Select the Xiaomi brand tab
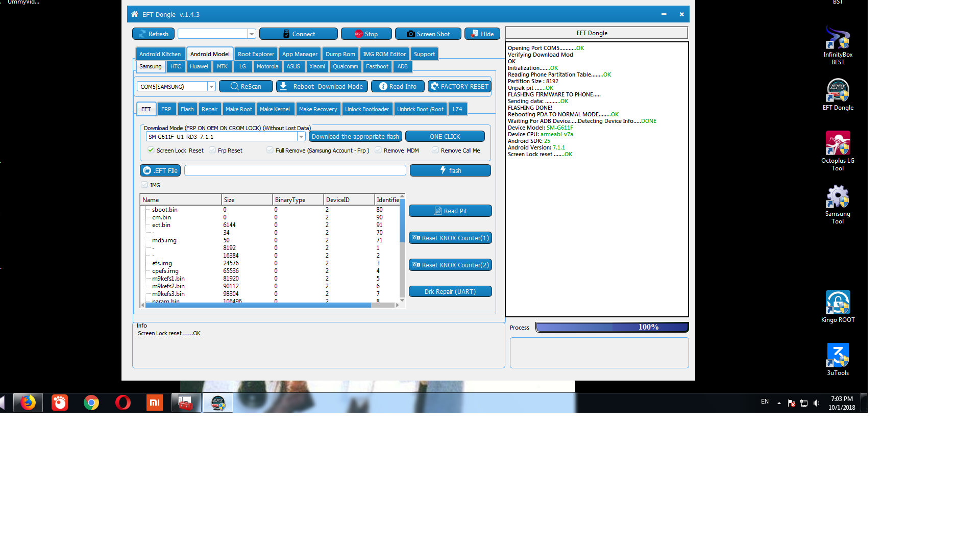 click(x=317, y=66)
